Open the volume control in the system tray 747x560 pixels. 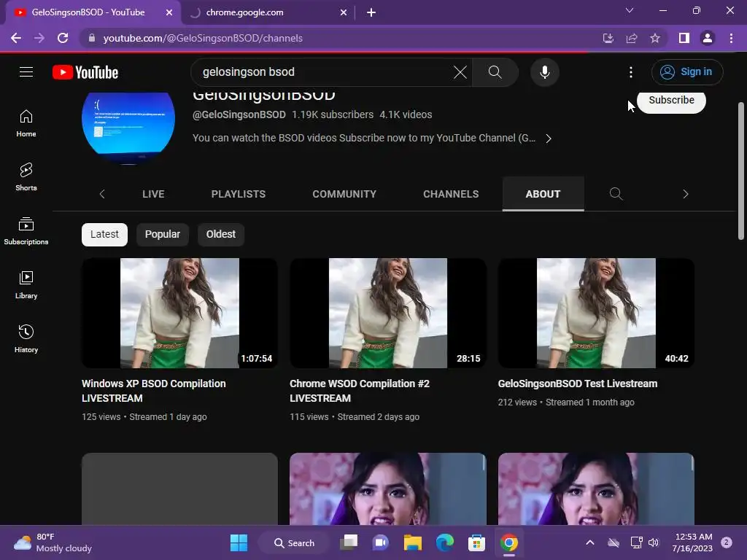654,542
